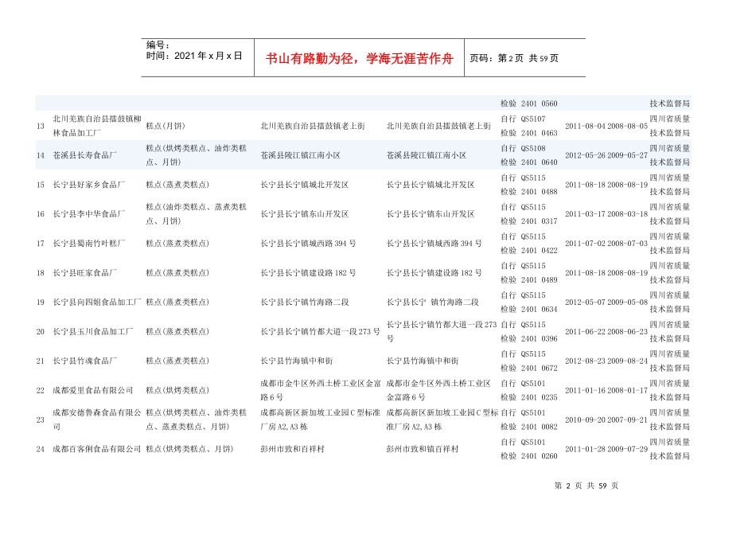756x535 pixels.
Task: Click the company name 长宁县旺家食品厂
Action: [85, 273]
